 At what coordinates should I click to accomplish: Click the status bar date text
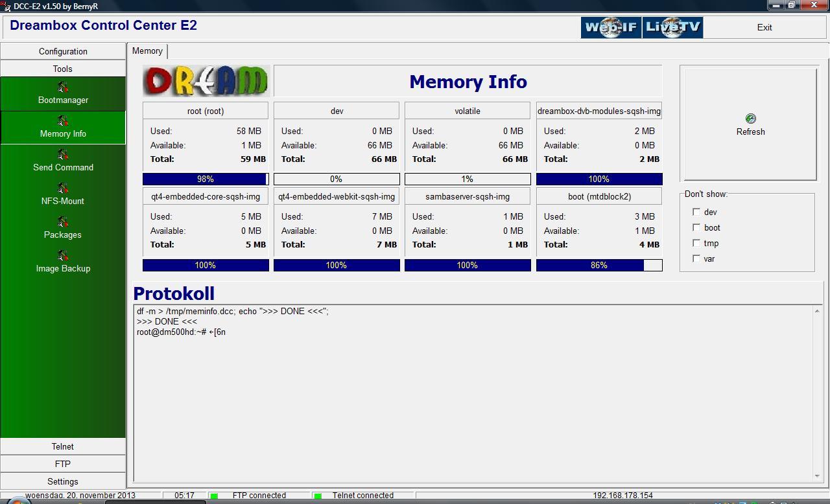80,496
